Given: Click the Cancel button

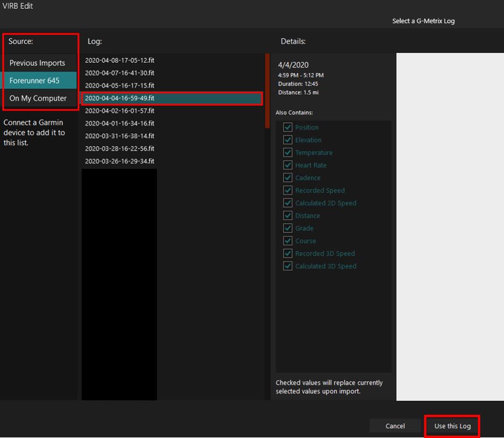Looking at the screenshot, I should pos(395,426).
